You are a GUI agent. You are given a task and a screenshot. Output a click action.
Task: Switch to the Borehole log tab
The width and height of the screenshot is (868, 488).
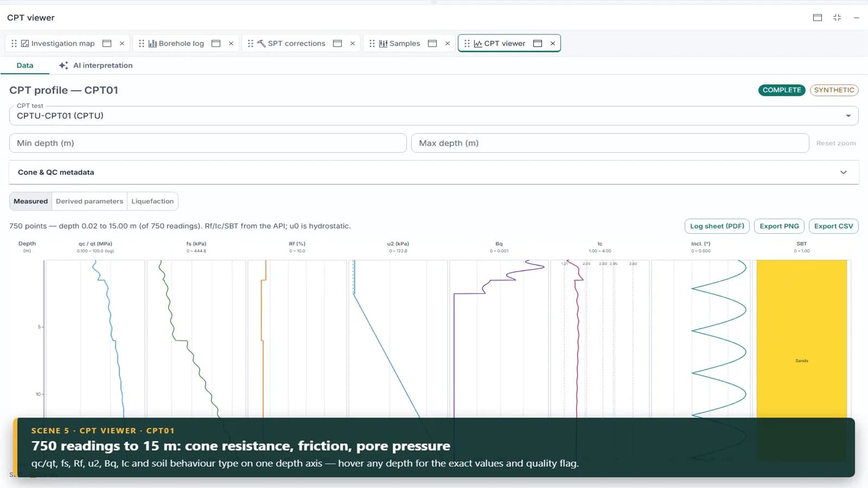point(181,43)
